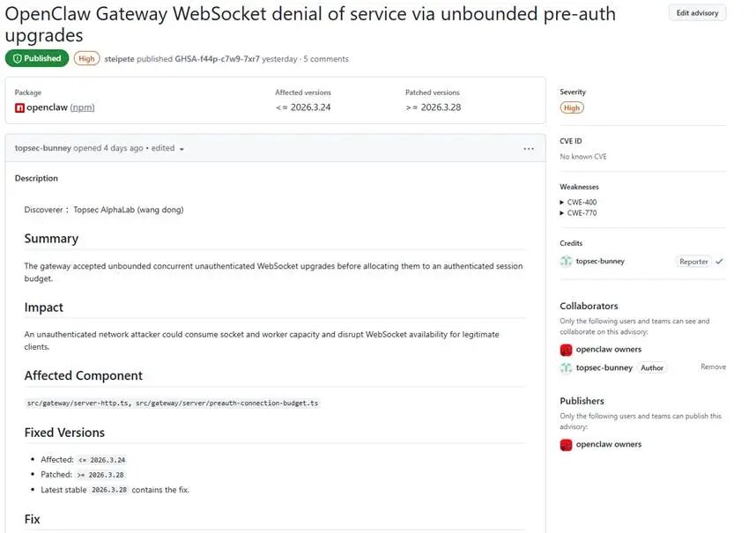Click the checkmark icon next to Reporter
This screenshot has width=756, height=533.
[720, 262]
